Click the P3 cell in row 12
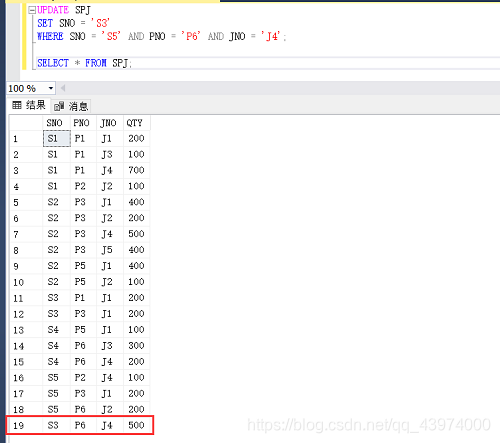The height and width of the screenshot is (443, 500). (x=83, y=314)
